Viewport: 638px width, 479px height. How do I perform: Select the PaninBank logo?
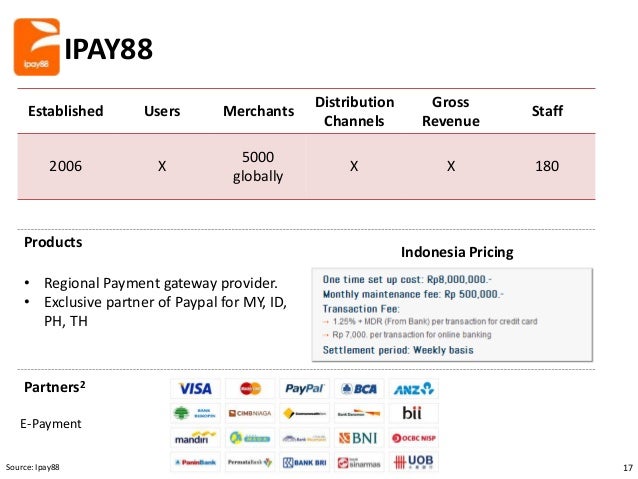pos(195,462)
